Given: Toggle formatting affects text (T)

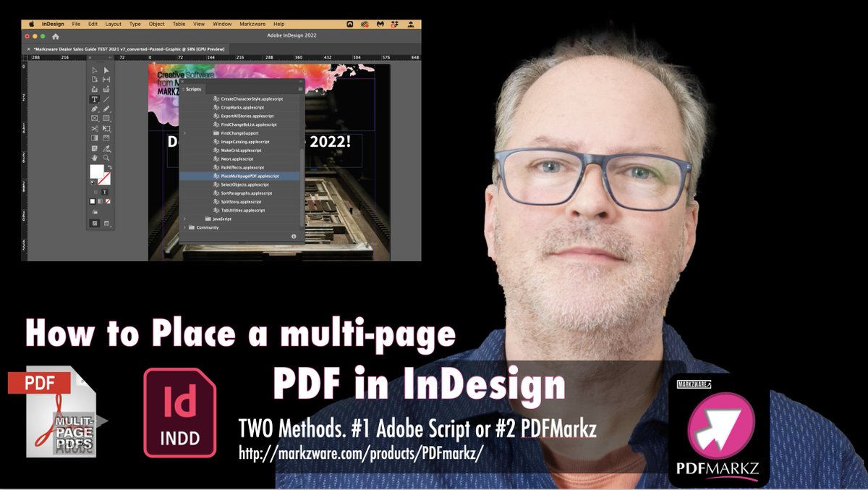Looking at the screenshot, I should (104, 192).
